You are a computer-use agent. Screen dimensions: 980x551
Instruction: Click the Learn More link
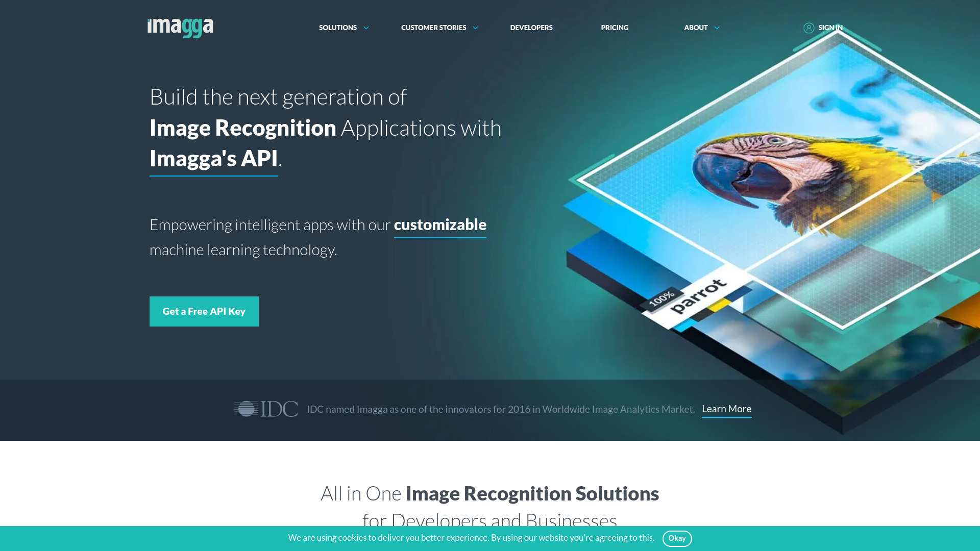(726, 408)
